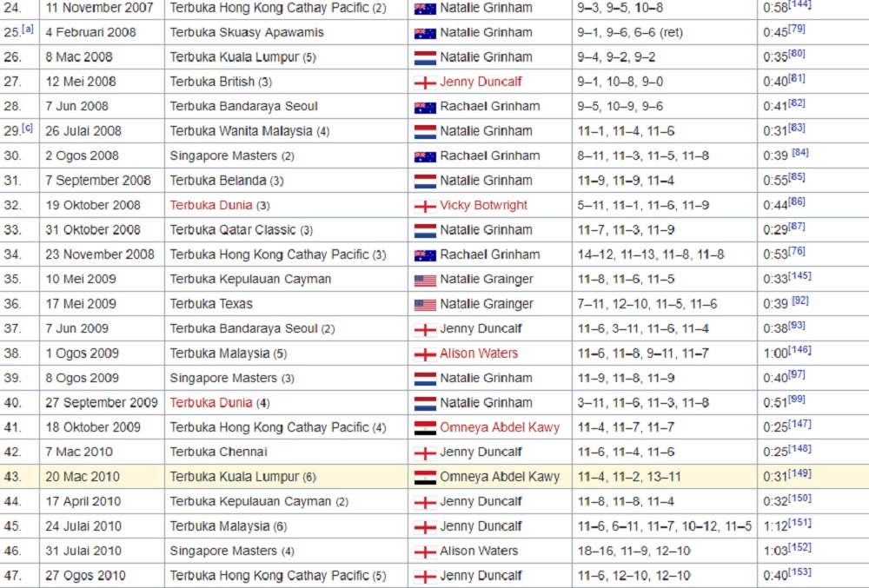The width and height of the screenshot is (869, 588).
Task: Open footnote reference [c] in row 29
Action: [27, 128]
